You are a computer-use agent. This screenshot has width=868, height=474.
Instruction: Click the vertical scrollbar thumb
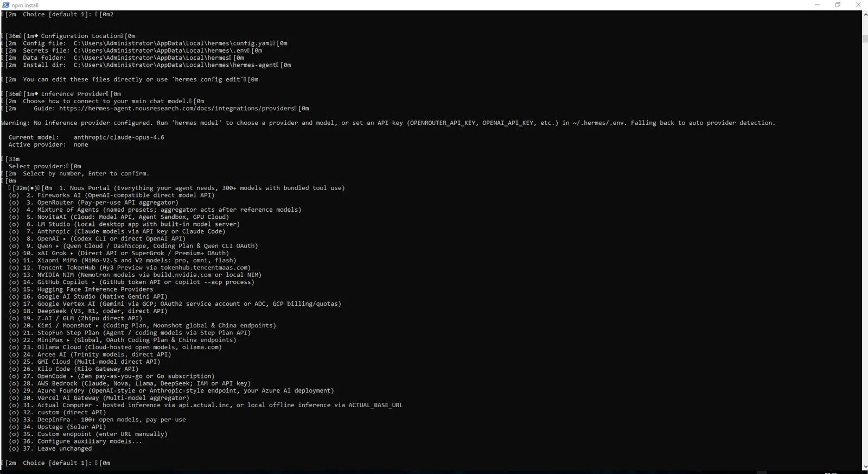click(x=865, y=39)
